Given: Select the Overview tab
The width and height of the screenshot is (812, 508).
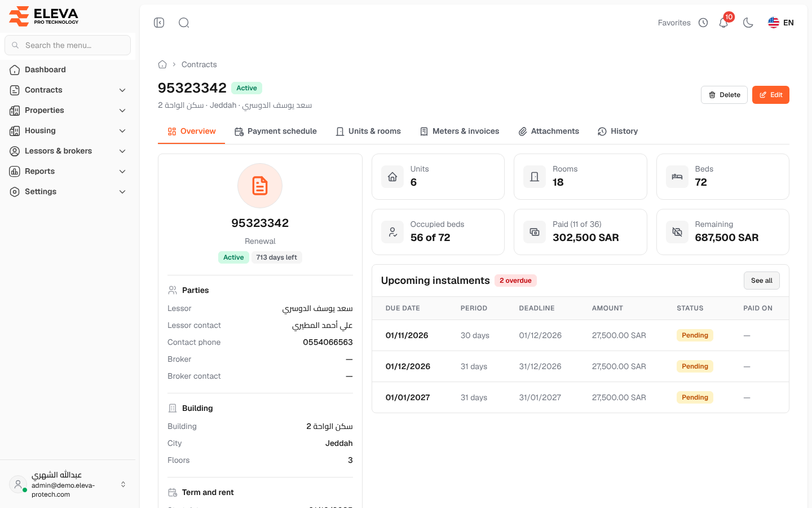Looking at the screenshot, I should 192,131.
